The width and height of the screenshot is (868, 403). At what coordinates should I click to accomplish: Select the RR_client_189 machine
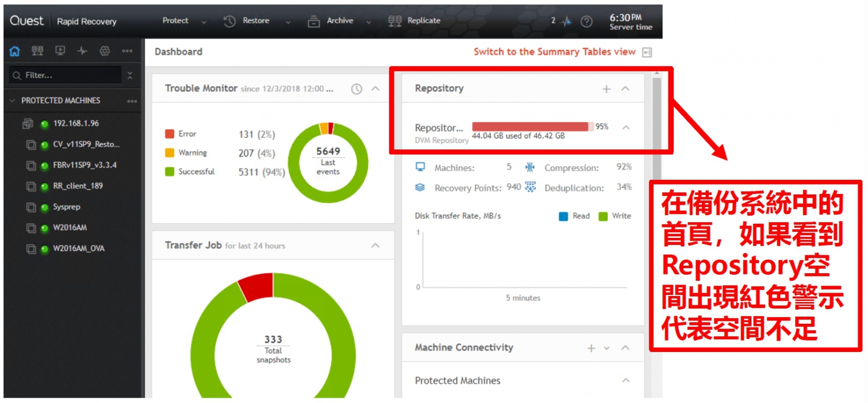(x=78, y=186)
